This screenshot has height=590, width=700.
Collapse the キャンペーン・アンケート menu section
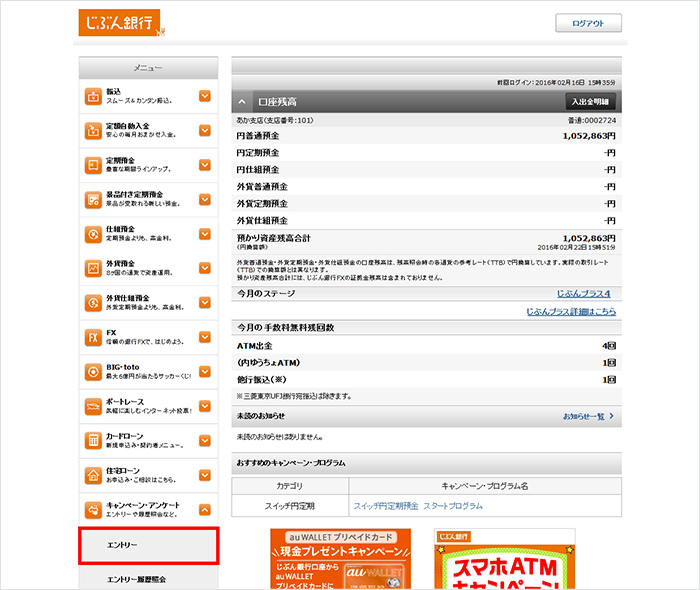pos(204,509)
